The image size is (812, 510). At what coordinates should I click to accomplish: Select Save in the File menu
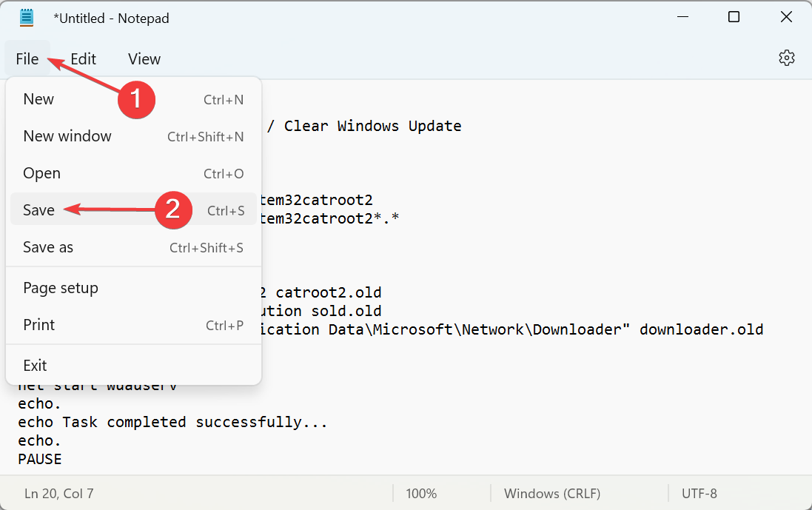pyautogui.click(x=134, y=209)
